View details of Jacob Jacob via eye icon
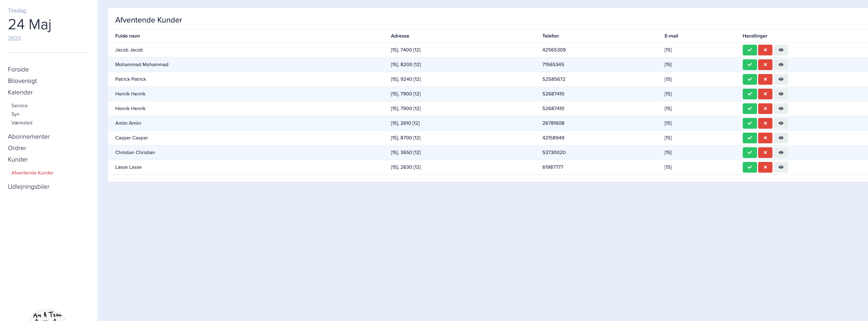 point(781,50)
